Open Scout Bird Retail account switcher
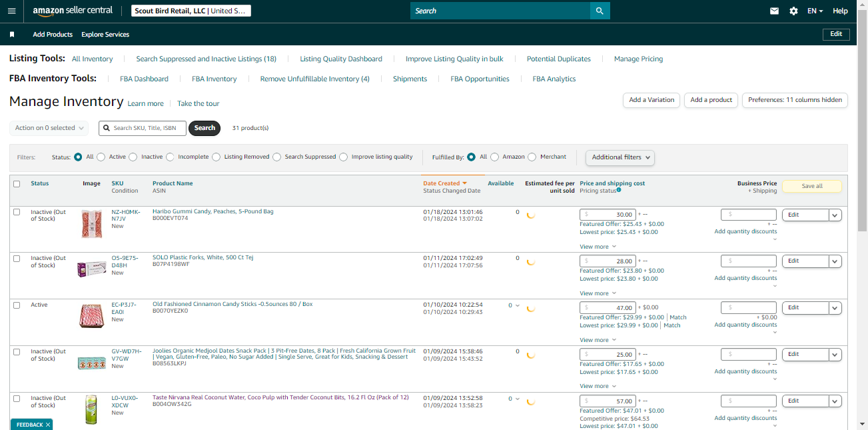 pos(190,11)
